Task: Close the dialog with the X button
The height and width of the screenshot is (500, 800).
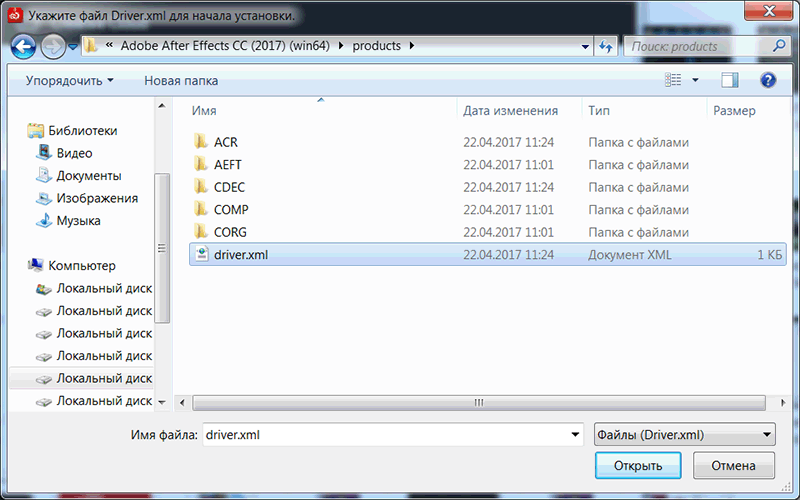Action: (x=768, y=10)
